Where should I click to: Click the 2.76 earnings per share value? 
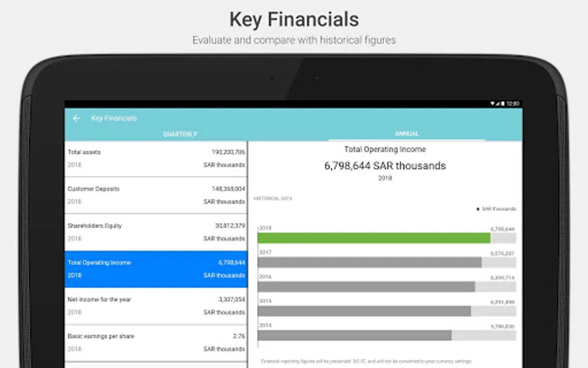tap(239, 336)
